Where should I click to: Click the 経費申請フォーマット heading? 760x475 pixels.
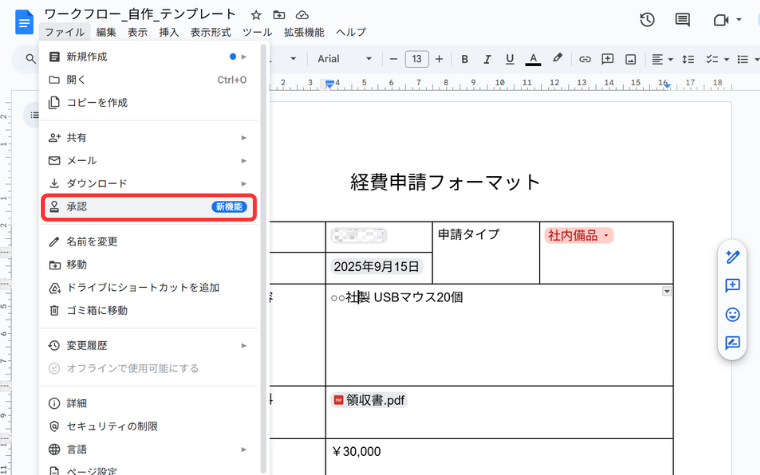tap(445, 182)
